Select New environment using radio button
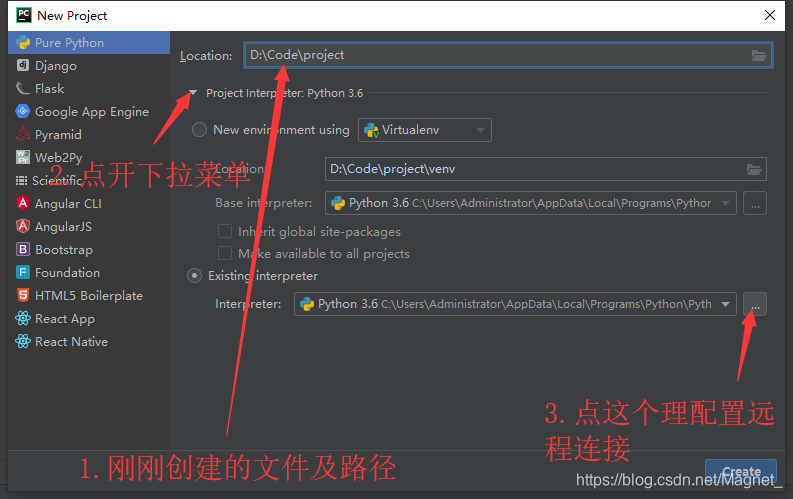Screen dimensions: 793x499 tap(199, 130)
